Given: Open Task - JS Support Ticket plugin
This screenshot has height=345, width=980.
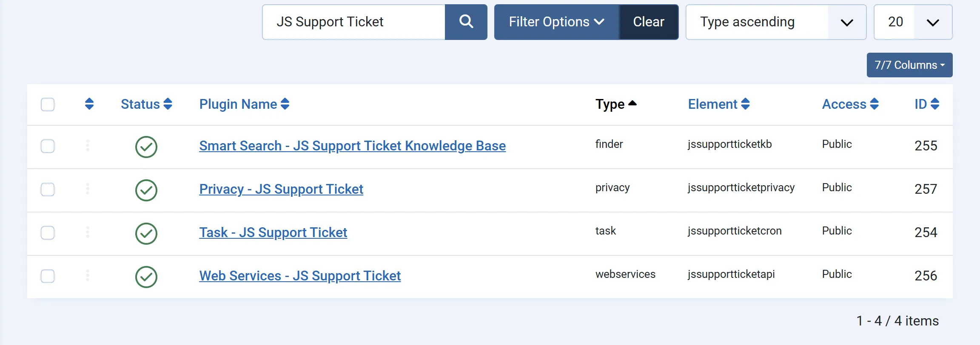Looking at the screenshot, I should (273, 232).
